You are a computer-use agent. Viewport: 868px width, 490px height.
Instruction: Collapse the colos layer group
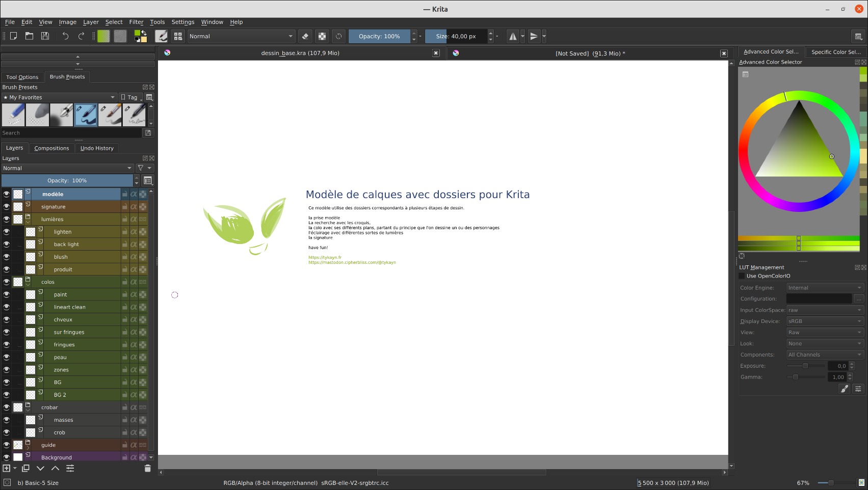pos(28,285)
